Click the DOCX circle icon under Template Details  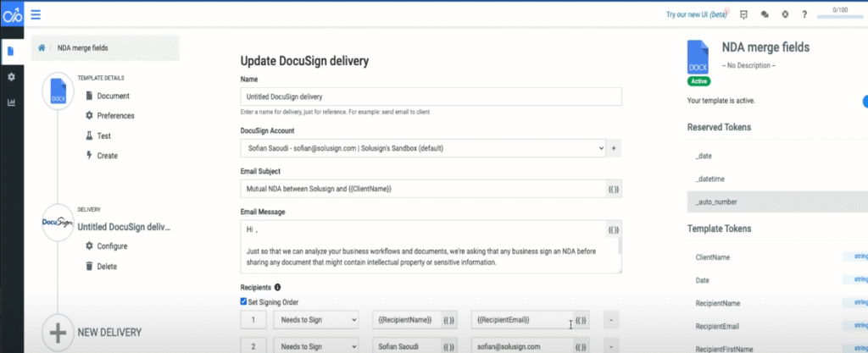pos(58,91)
